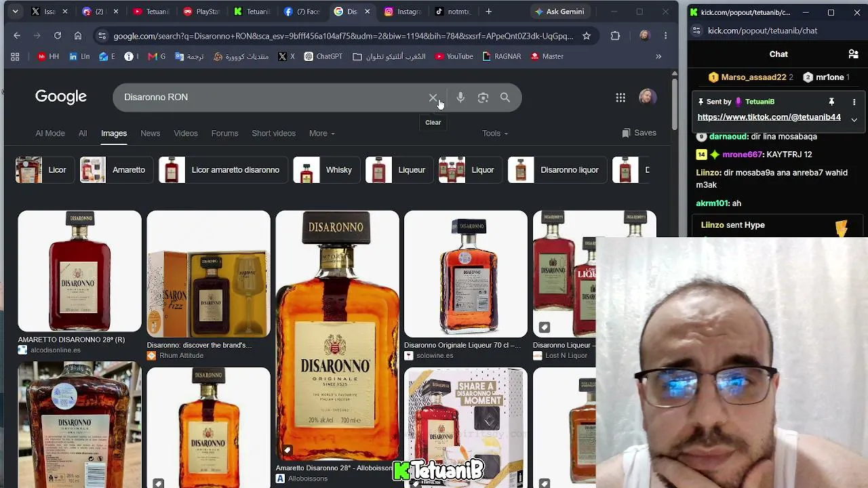The height and width of the screenshot is (488, 868).
Task: Open the tiktok.com/@tetuanib44 link in chat
Action: tap(769, 117)
